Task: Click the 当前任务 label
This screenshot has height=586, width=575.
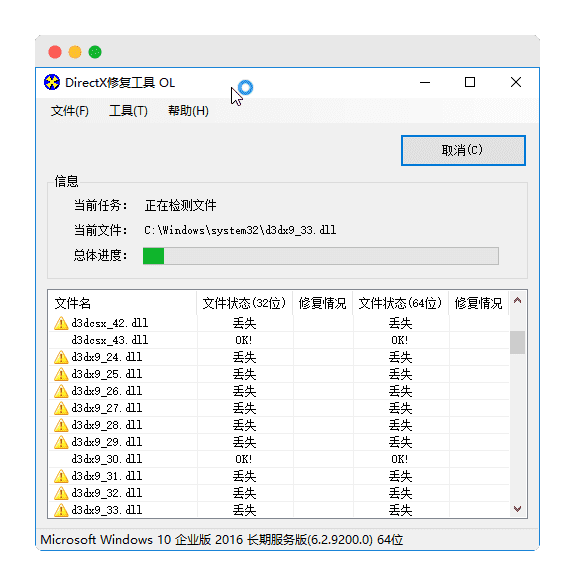Action: 100,206
